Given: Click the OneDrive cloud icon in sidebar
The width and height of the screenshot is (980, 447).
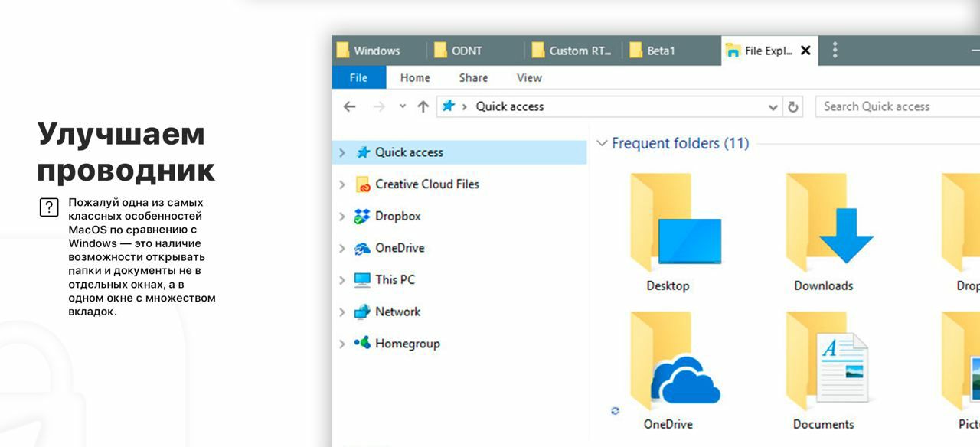Looking at the screenshot, I should 362,249.
